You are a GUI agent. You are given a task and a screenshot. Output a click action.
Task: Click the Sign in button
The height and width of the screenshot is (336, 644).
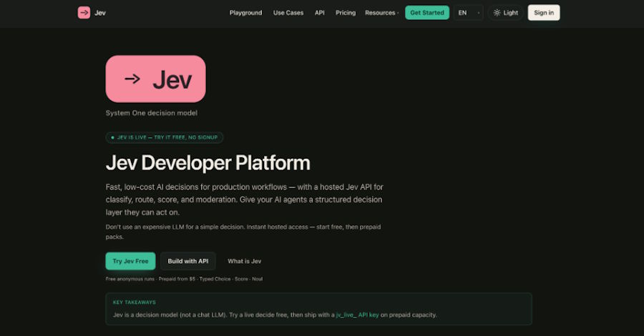544,13
